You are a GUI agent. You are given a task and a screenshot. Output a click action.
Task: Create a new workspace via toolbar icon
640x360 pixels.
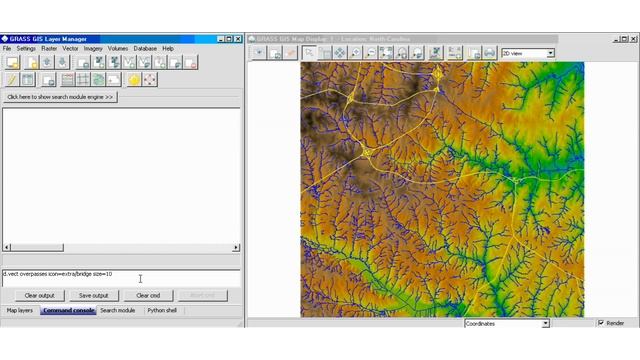click(x=31, y=62)
